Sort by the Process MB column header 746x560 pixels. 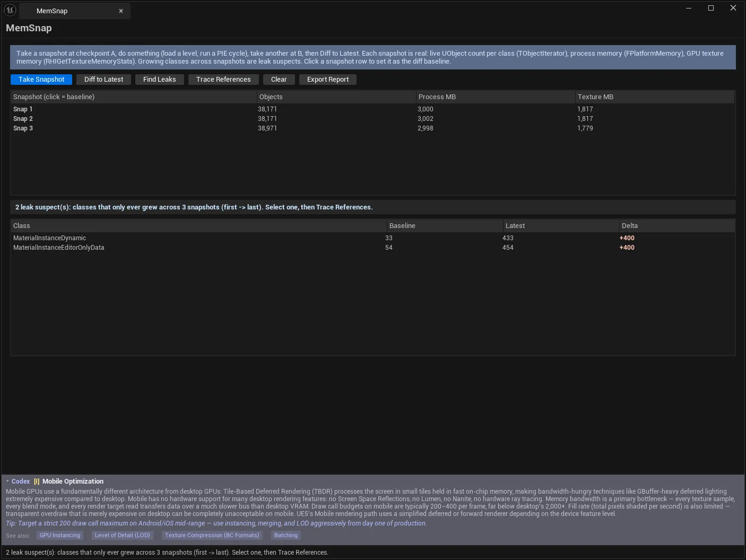click(x=496, y=97)
